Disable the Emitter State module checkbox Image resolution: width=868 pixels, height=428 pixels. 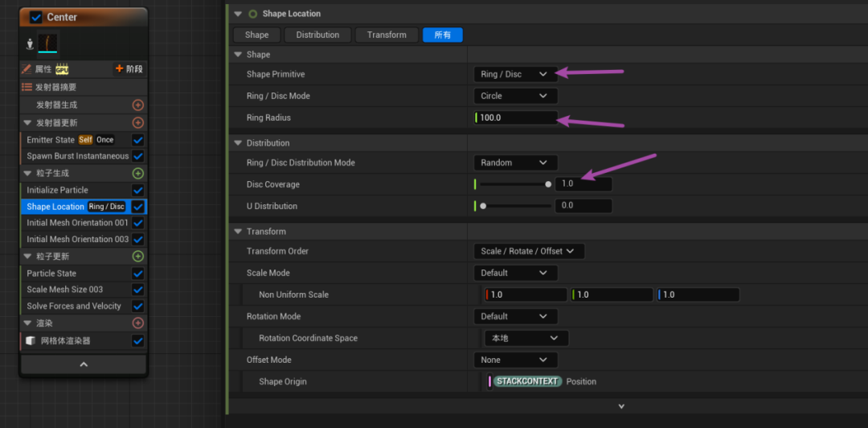pyautogui.click(x=138, y=140)
